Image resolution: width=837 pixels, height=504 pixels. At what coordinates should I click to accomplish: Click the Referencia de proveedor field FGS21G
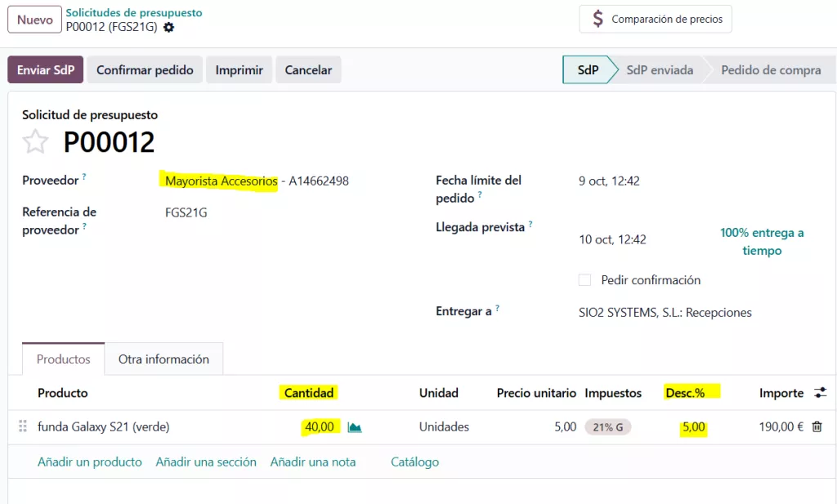(186, 212)
